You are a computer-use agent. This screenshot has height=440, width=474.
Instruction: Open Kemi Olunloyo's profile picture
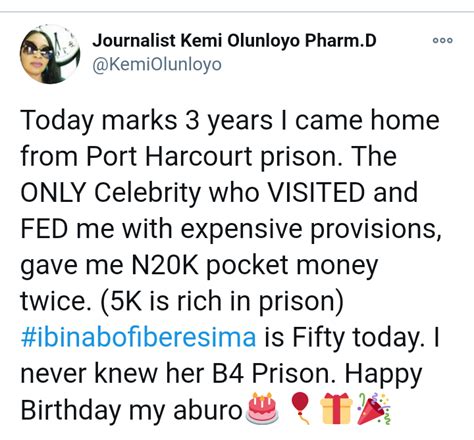click(x=50, y=54)
